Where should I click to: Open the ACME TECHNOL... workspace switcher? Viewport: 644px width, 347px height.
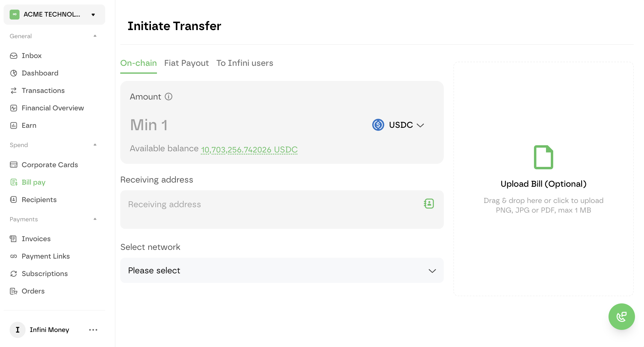click(x=54, y=14)
